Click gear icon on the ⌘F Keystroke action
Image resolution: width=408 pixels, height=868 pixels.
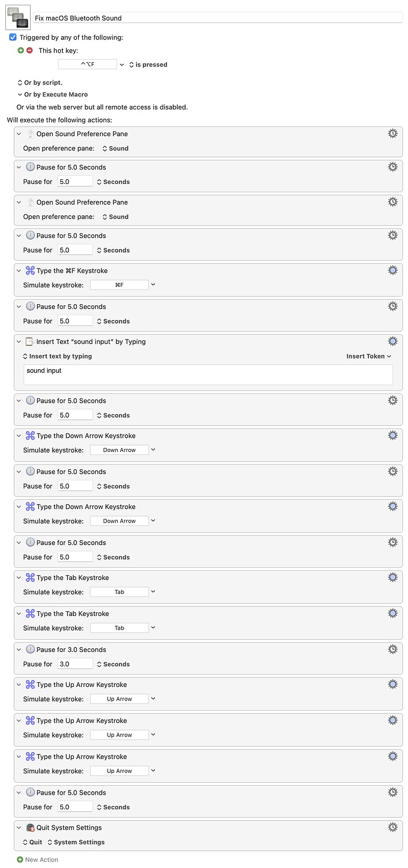tap(393, 270)
